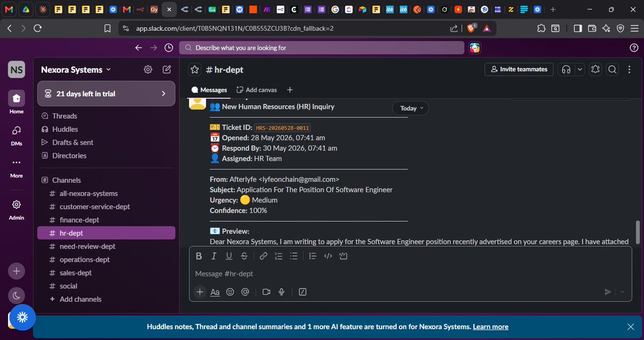Viewport: 644px width, 340px height.
Task: Open the hr-dept channel details
Action: click(x=223, y=69)
